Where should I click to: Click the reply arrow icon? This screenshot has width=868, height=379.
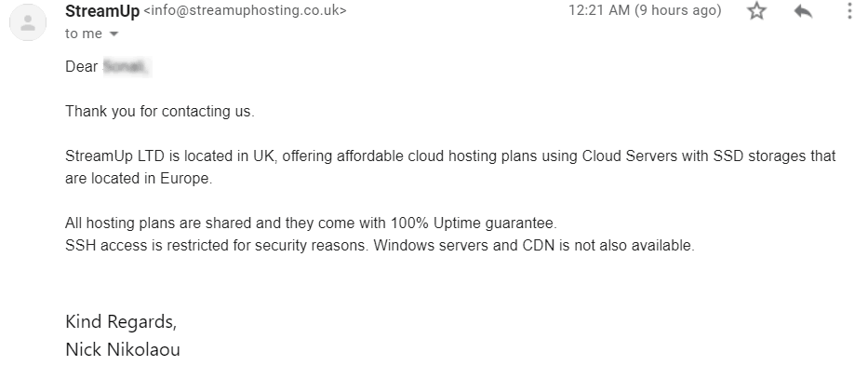803,11
